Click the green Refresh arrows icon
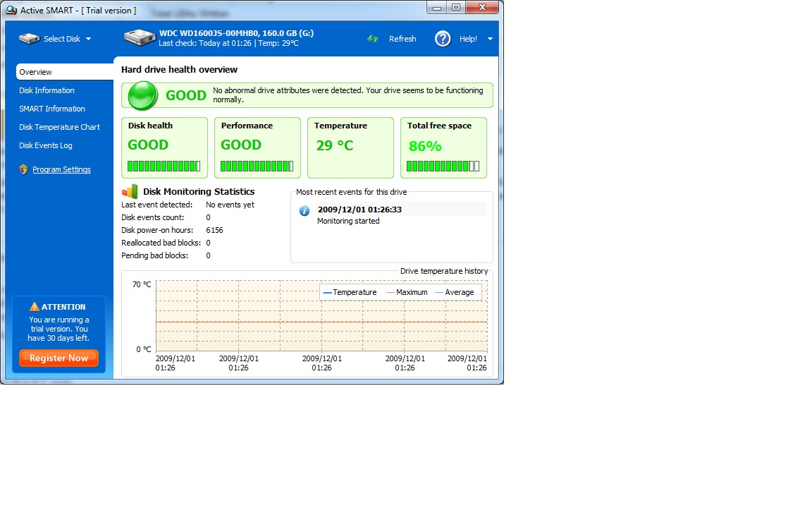This screenshot has width=812, height=508. 374,39
